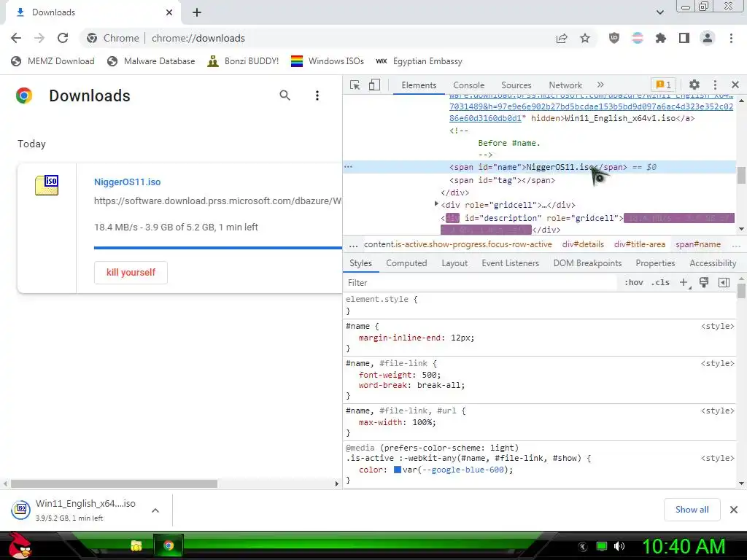
Task: Open Chrome's three-dot main menu
Action: [731, 38]
